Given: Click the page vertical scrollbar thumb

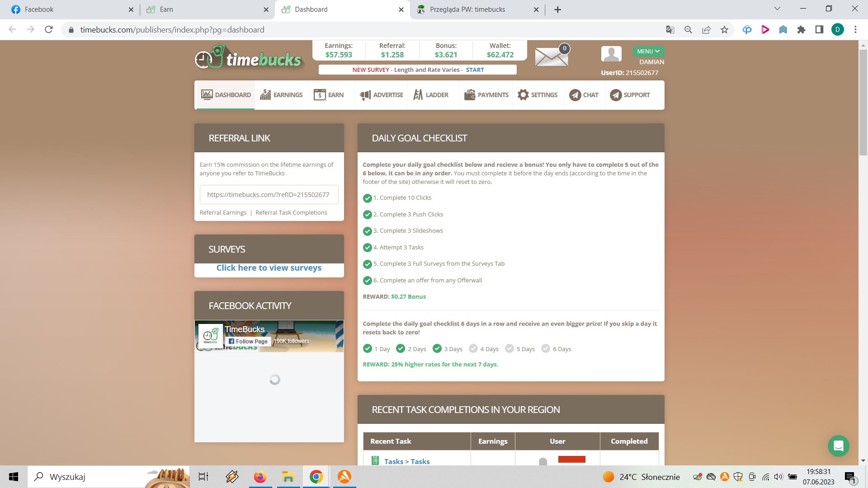Looking at the screenshot, I should tap(863, 103).
